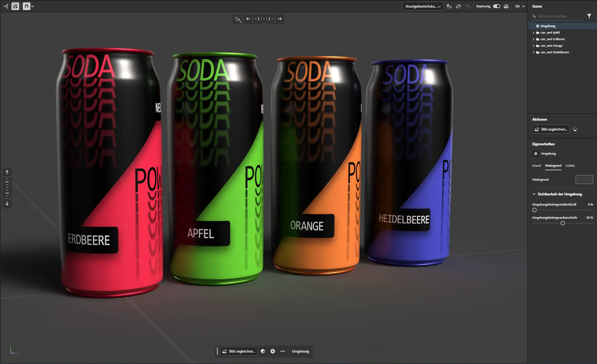Viewport: 597px width, 364px height.
Task: Open the dropdown arrow beside the magnet icon
Action: 33,6
